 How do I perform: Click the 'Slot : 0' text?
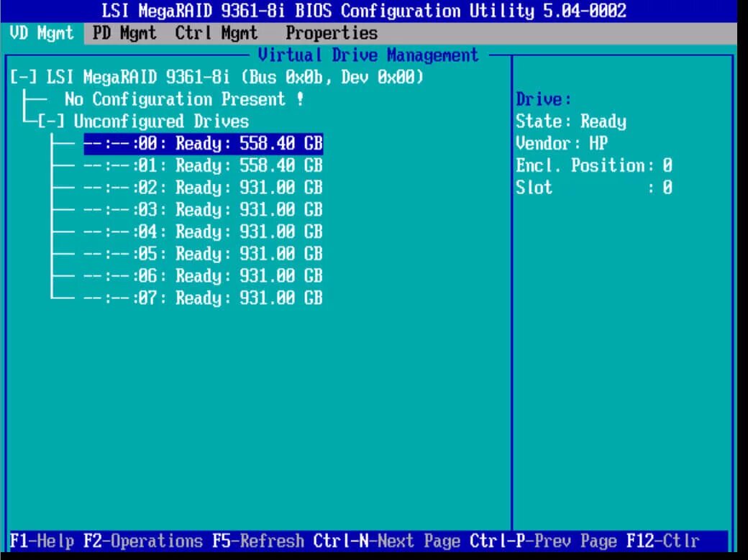coord(594,188)
